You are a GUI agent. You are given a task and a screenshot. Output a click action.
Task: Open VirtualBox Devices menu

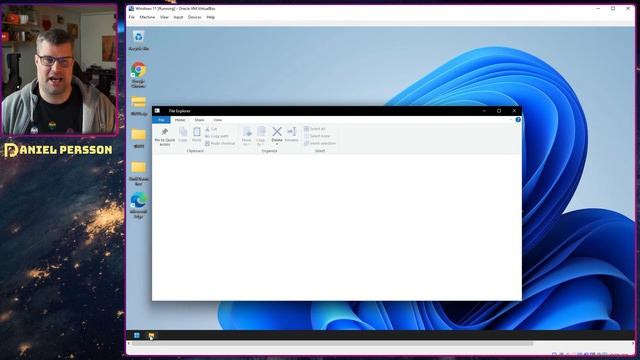tap(195, 17)
